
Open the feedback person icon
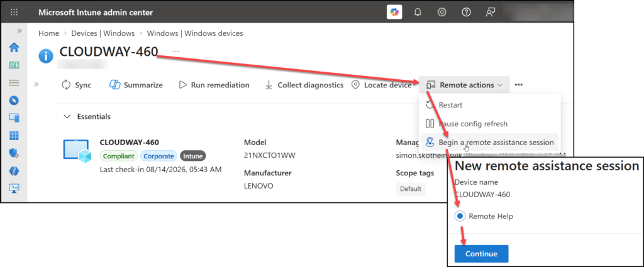click(490, 13)
